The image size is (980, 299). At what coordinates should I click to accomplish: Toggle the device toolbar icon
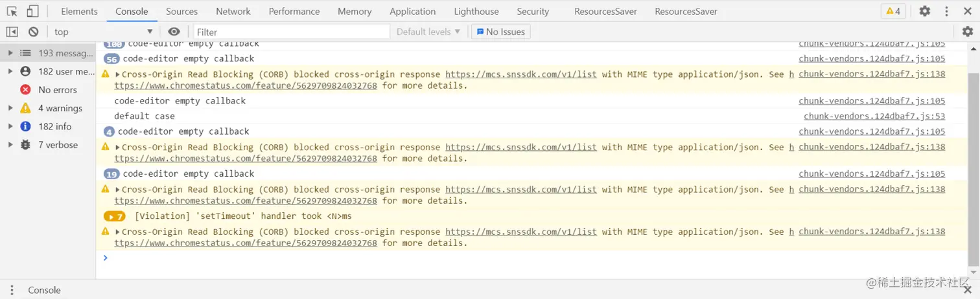tap(32, 11)
